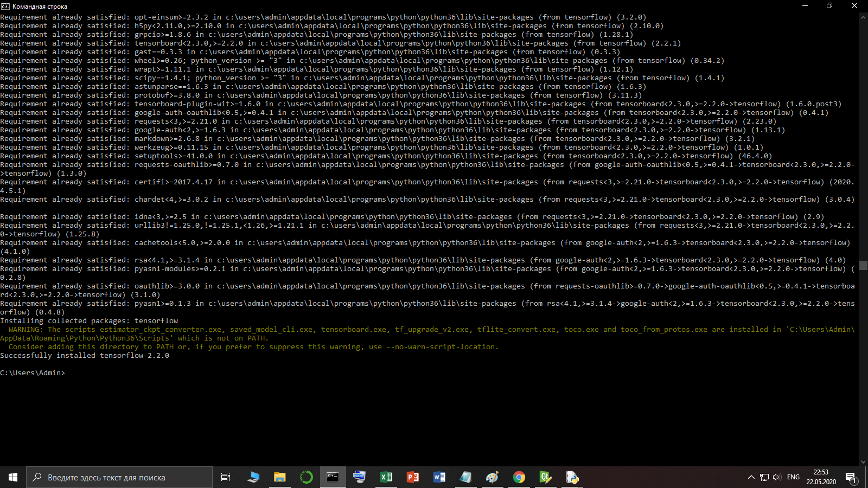This screenshot has height=488, width=868.
Task: Open Task View on the taskbar
Action: (226, 477)
